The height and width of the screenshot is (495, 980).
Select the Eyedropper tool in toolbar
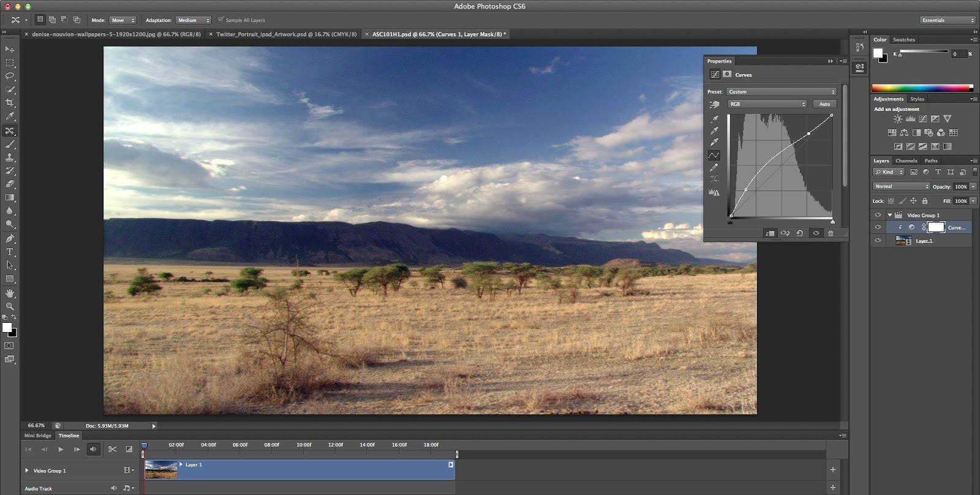tap(10, 116)
